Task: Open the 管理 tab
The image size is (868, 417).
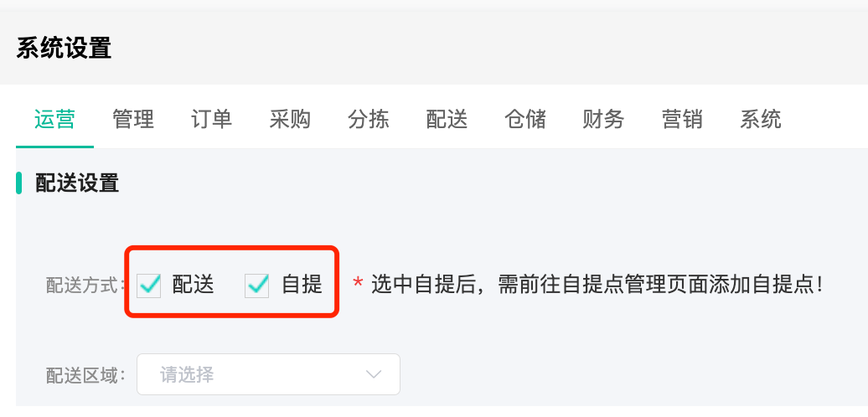Action: coord(133,119)
